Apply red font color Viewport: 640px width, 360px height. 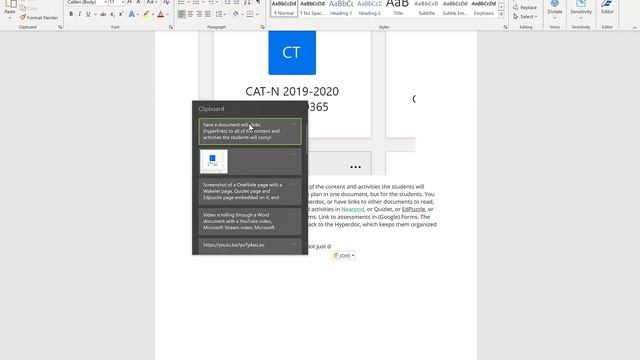coord(160,14)
